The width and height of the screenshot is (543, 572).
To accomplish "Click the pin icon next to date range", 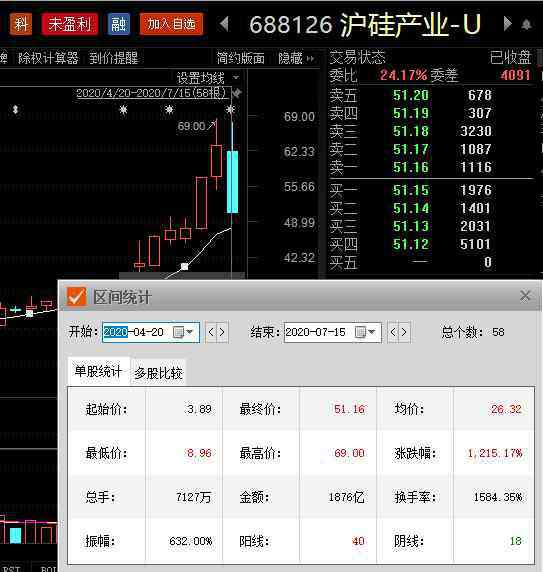I will click(236, 93).
